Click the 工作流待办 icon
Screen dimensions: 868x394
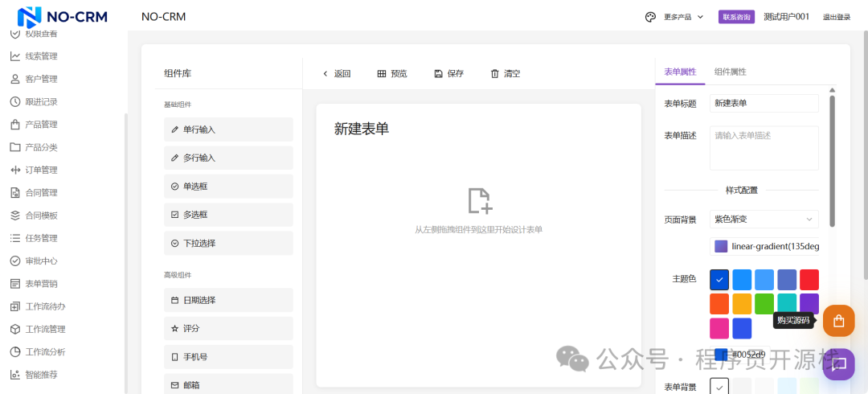click(x=15, y=306)
